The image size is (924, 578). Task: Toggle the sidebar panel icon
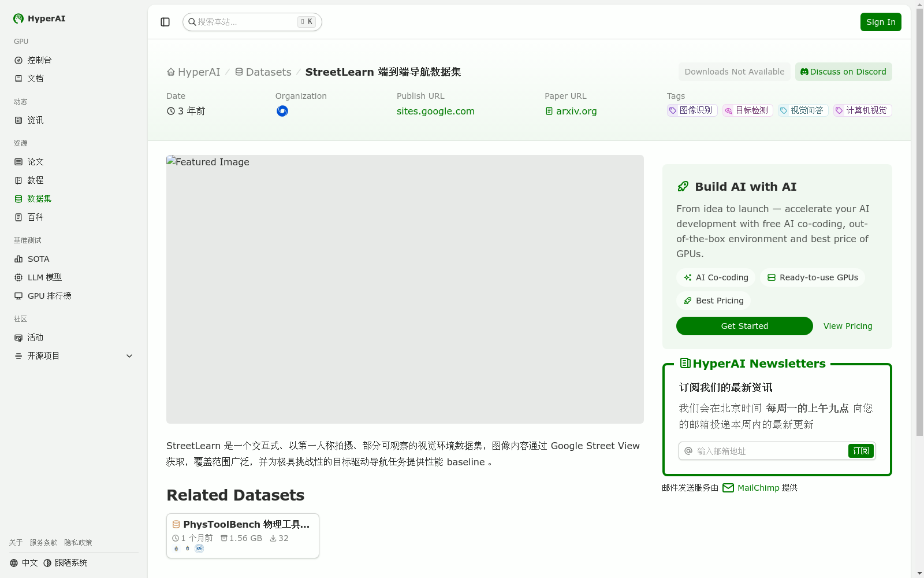point(165,22)
